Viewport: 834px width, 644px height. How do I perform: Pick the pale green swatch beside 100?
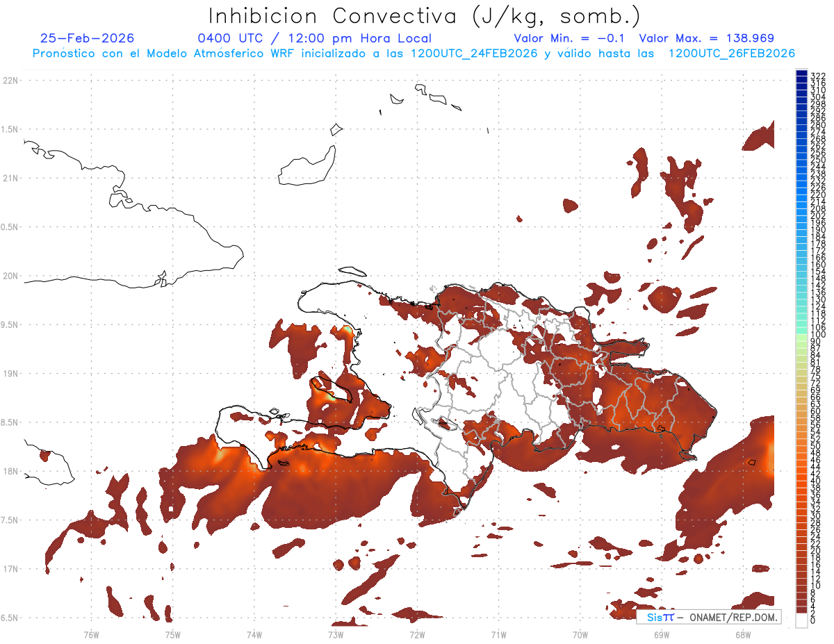pyautogui.click(x=801, y=338)
